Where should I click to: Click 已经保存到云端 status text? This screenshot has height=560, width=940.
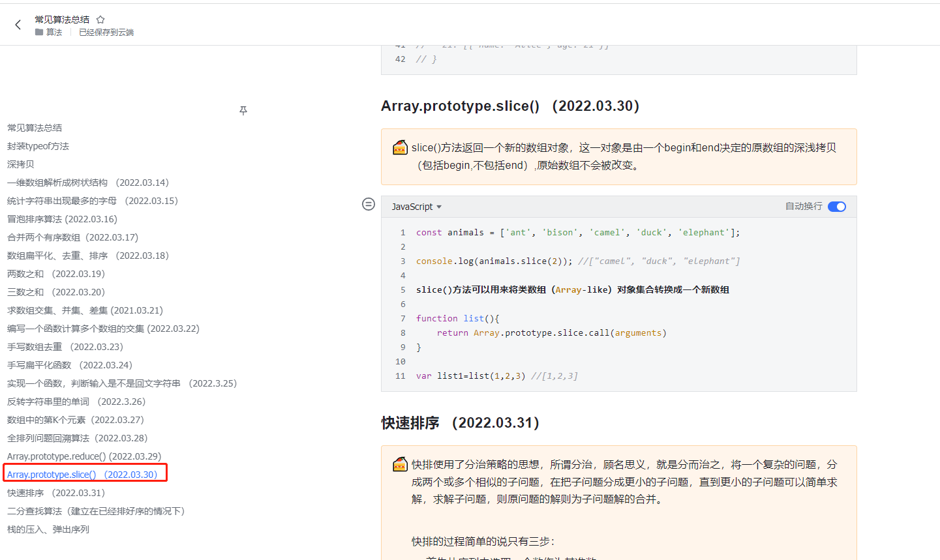pyautogui.click(x=106, y=32)
